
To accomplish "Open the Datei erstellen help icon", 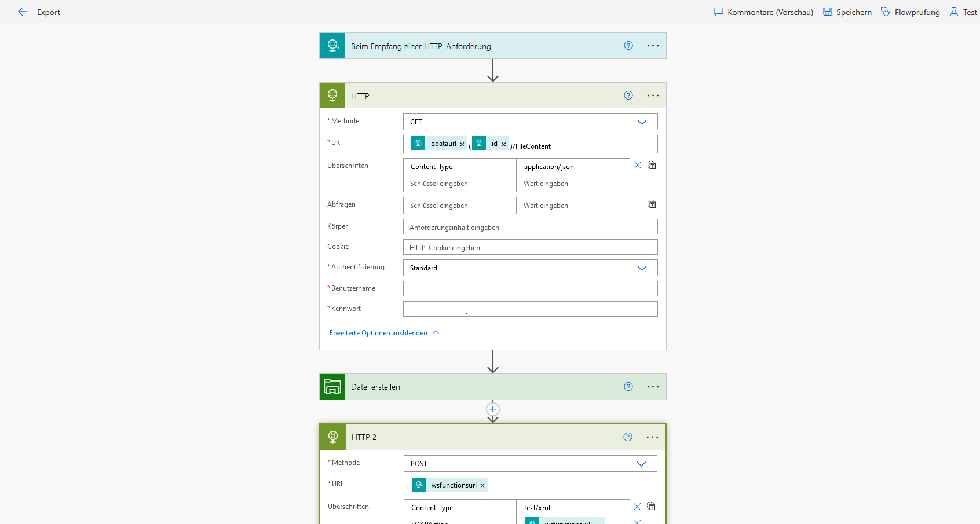I will point(628,387).
